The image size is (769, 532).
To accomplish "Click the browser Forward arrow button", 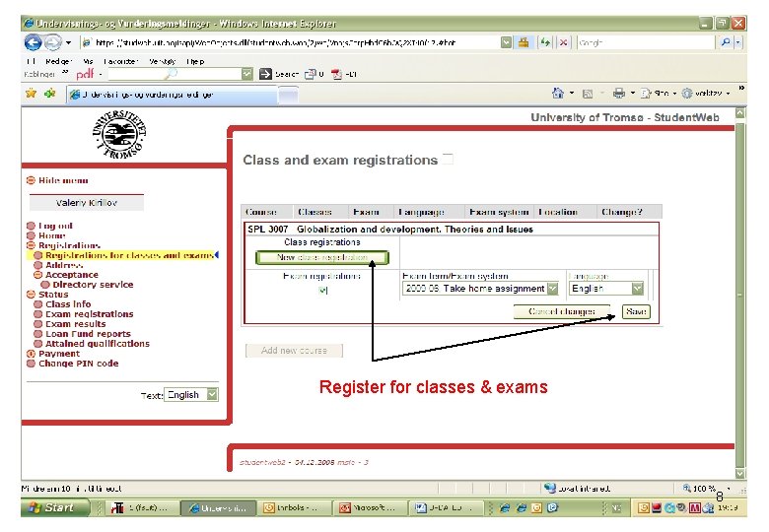I will click(x=52, y=42).
